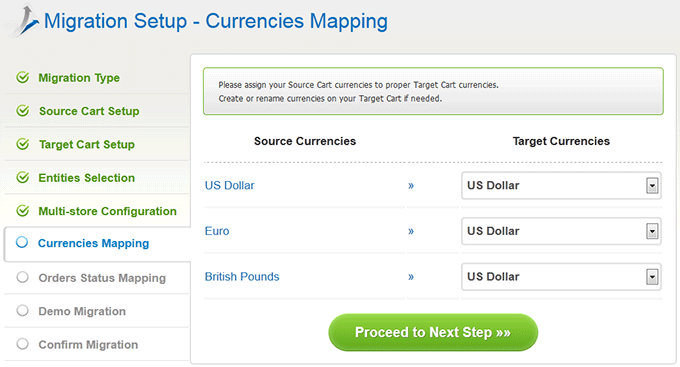Click the double-arrow icon in the Euro row

411,231
